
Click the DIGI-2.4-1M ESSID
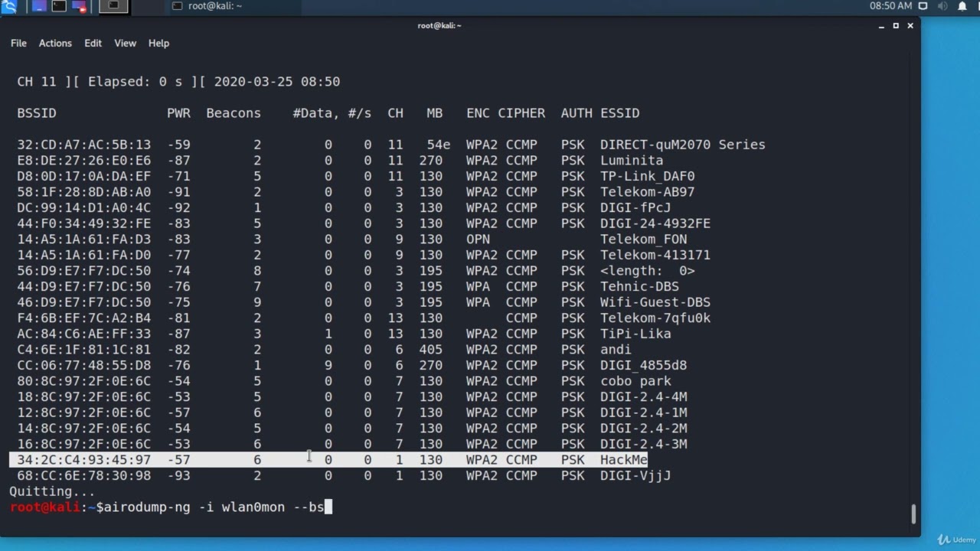tap(643, 412)
